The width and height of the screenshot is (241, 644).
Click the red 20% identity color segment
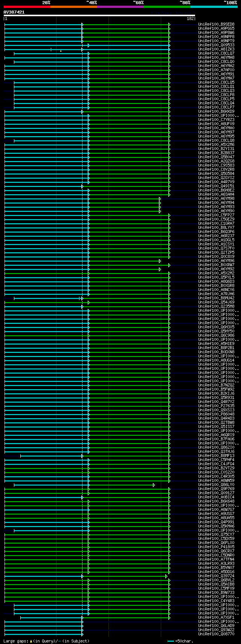[x=27, y=7]
